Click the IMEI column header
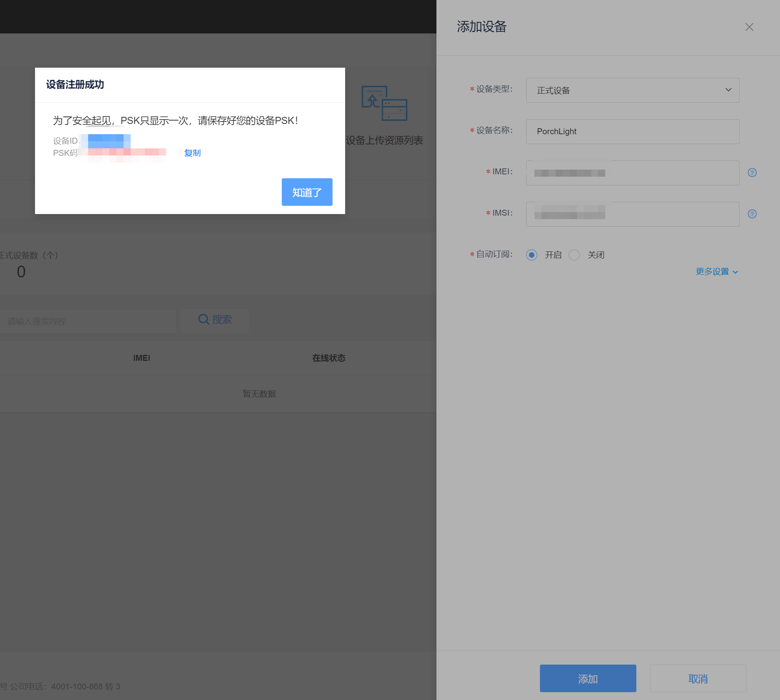This screenshot has width=780, height=700. point(142,358)
